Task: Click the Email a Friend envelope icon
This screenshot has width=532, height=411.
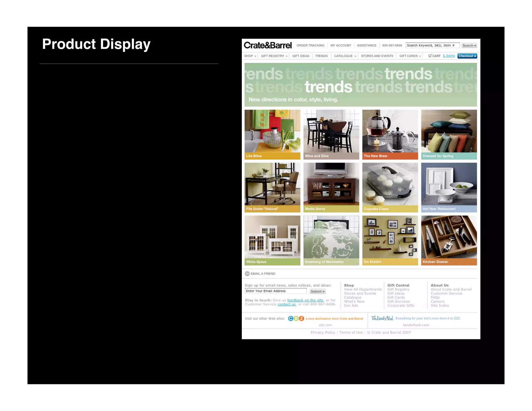Action: pyautogui.click(x=247, y=274)
